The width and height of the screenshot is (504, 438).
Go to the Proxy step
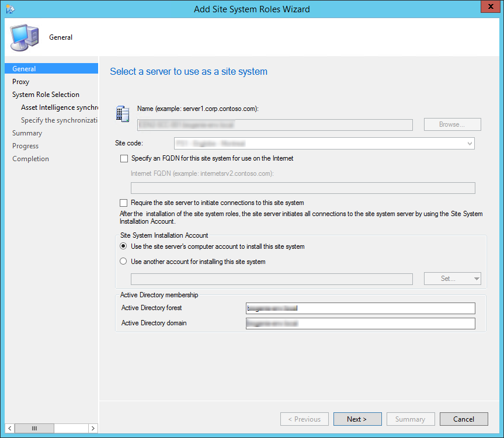pyautogui.click(x=20, y=82)
